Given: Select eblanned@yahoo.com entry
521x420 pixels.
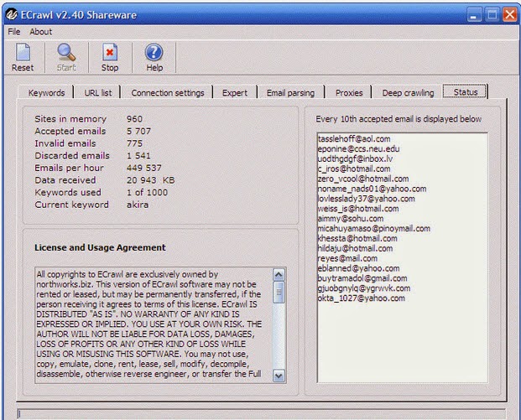Looking at the screenshot, I should click(x=358, y=268).
